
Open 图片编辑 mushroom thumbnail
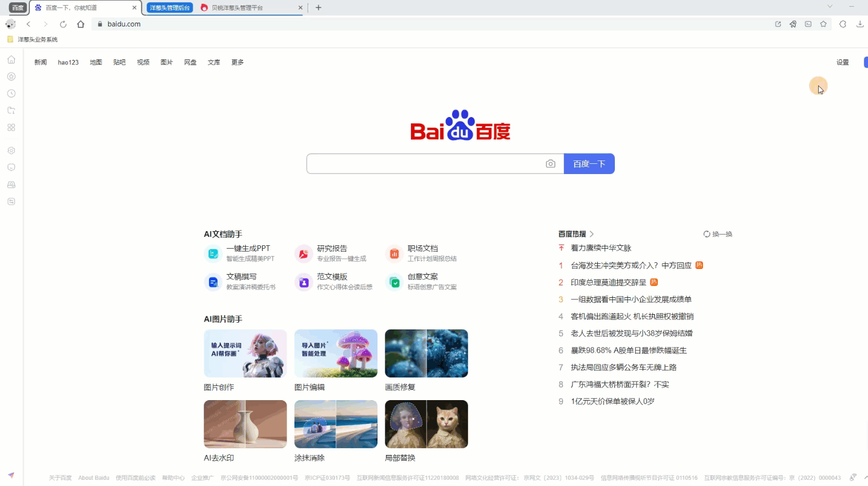point(336,353)
